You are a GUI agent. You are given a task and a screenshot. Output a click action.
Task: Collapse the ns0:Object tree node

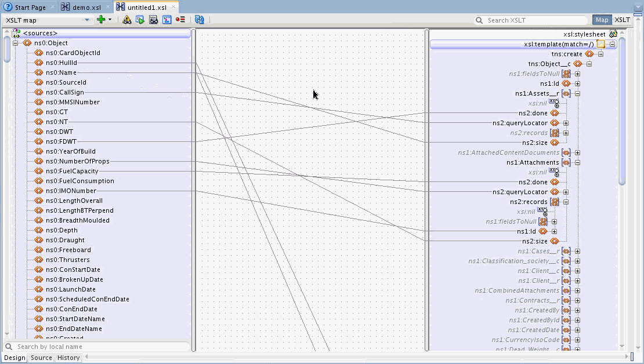15,43
